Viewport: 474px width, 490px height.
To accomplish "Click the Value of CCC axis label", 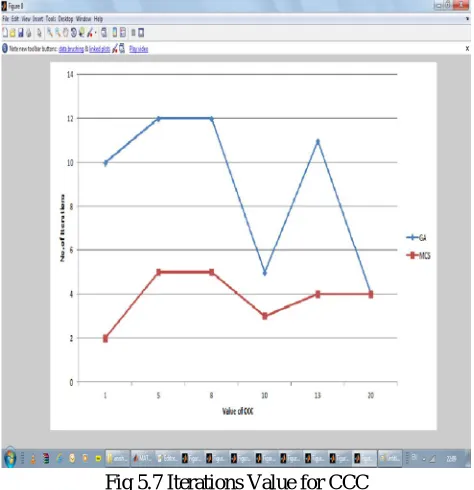I will coord(238,411).
